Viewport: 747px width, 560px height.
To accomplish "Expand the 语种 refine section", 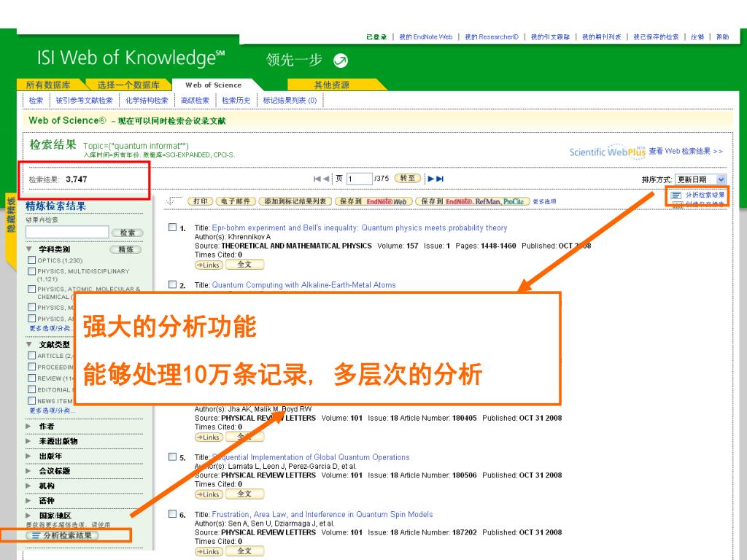I will point(28,500).
